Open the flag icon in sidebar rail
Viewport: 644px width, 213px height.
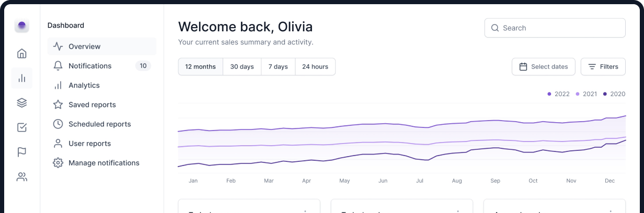point(22,152)
